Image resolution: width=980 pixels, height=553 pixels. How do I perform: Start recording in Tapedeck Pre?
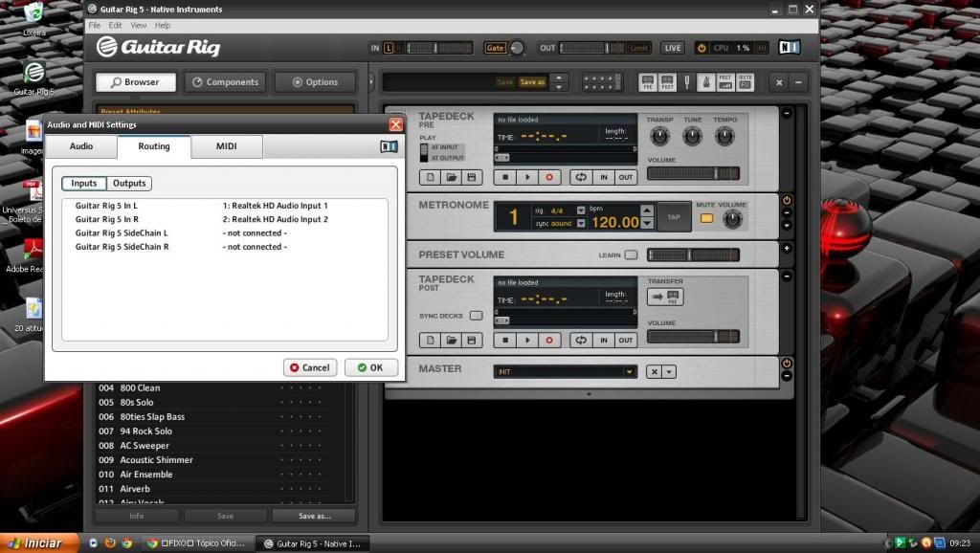pos(548,177)
